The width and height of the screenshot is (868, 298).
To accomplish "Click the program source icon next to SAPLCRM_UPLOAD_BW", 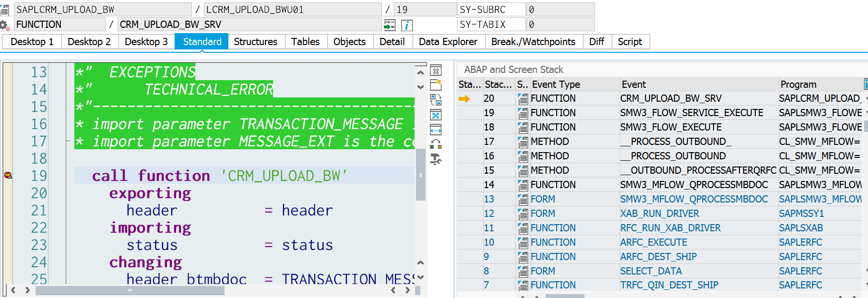I will tap(5, 9).
